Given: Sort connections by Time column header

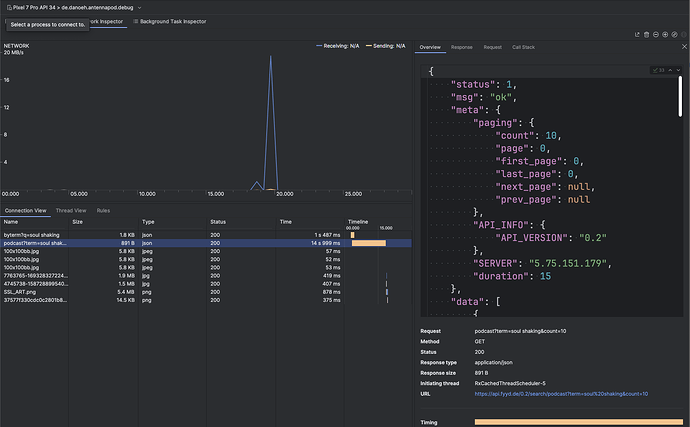Looking at the screenshot, I should (x=310, y=222).
